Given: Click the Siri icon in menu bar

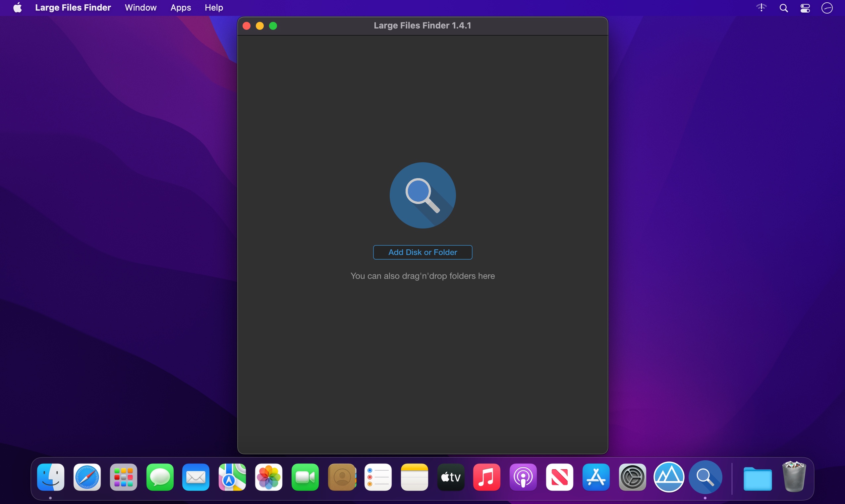Looking at the screenshot, I should click(x=827, y=8).
